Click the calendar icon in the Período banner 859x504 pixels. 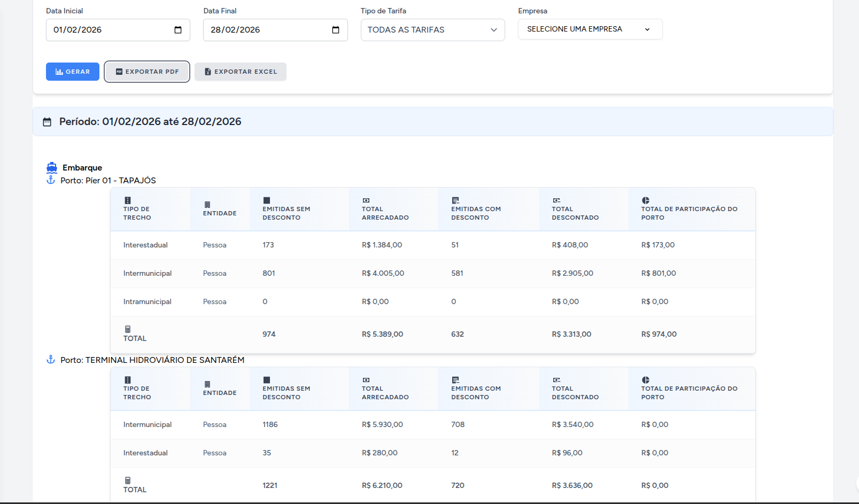click(x=47, y=122)
